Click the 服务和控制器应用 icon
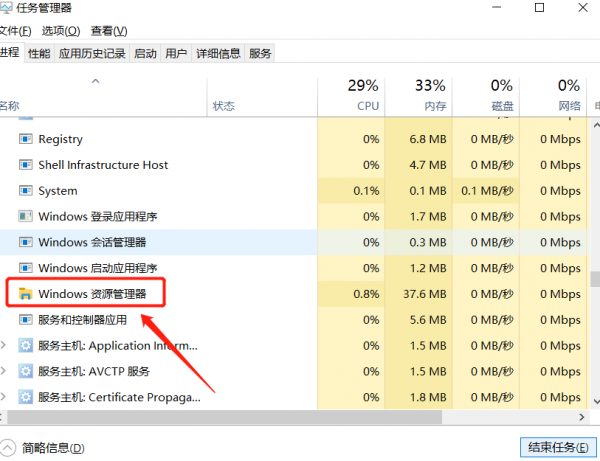Image resolution: width=600 pixels, height=461 pixels. click(26, 319)
